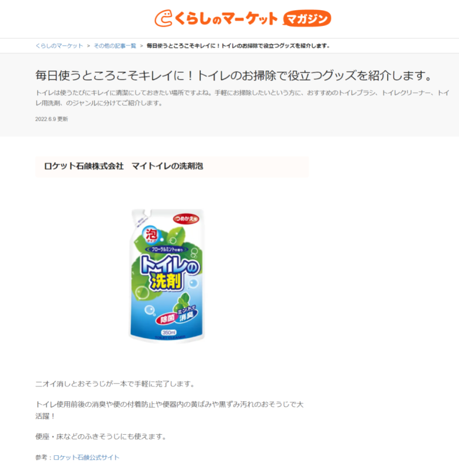
Task: Click the article intro description paragraph
Action: (242, 98)
